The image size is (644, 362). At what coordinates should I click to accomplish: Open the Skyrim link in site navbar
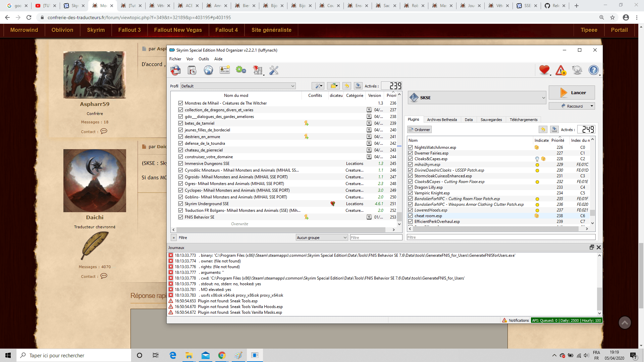coord(96,30)
